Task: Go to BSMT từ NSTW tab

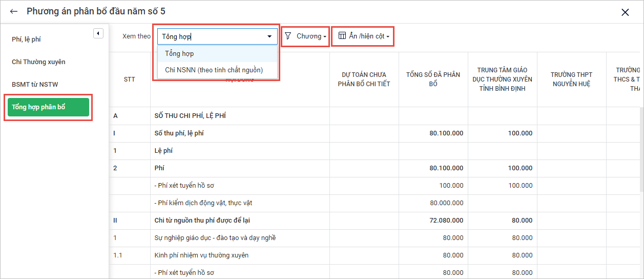Action: point(35,84)
